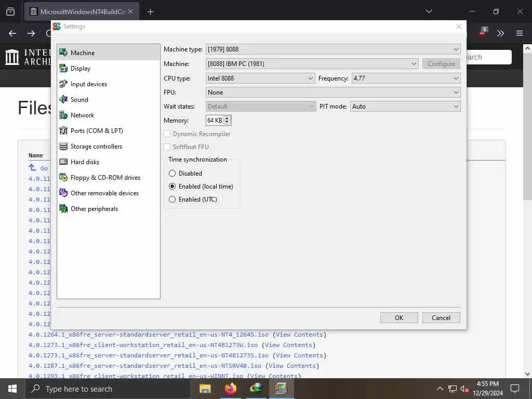Open the NT4B1273W.iso workstation link
Viewport: 532px width, 399px height.
pyautogui.click(x=143, y=345)
